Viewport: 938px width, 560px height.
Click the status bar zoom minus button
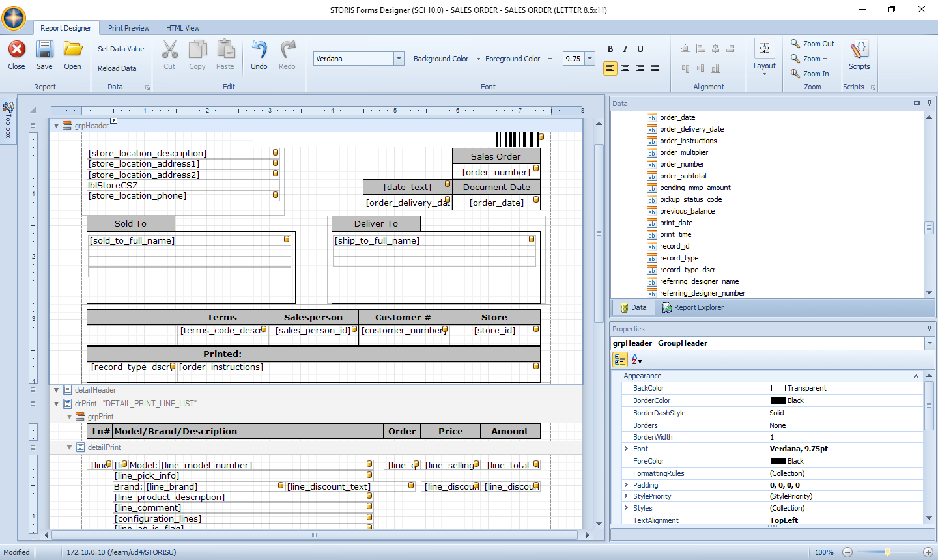[x=847, y=552]
